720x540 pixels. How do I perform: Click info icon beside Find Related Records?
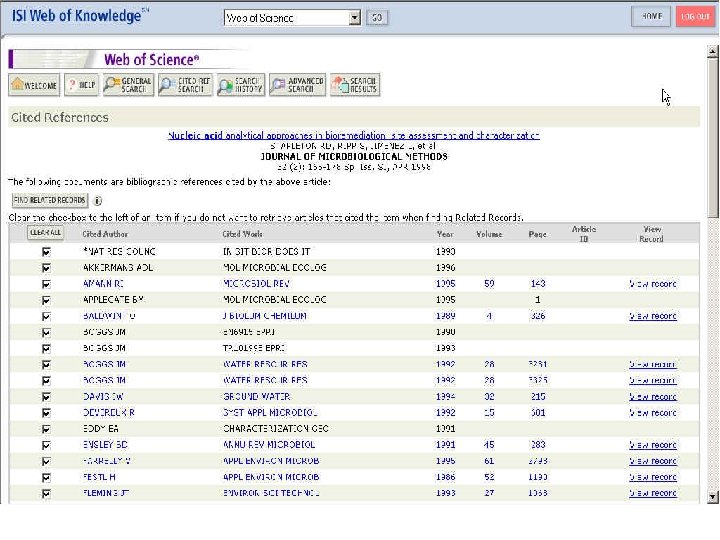(x=98, y=201)
